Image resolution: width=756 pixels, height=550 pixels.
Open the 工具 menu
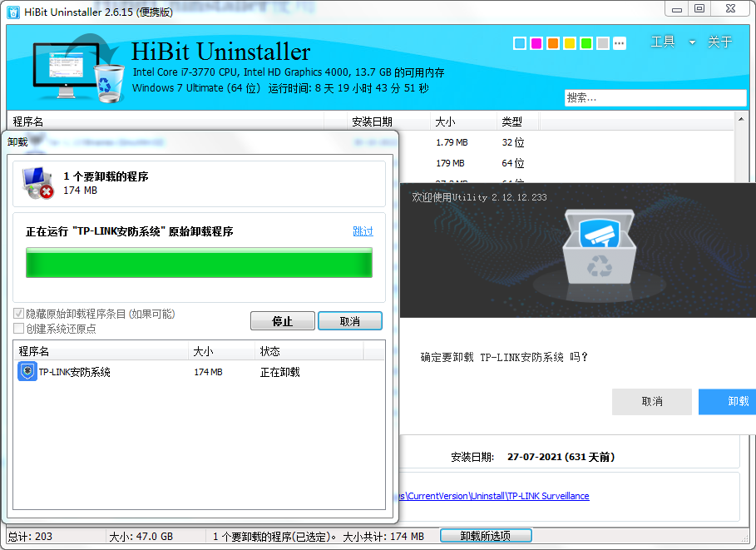662,42
